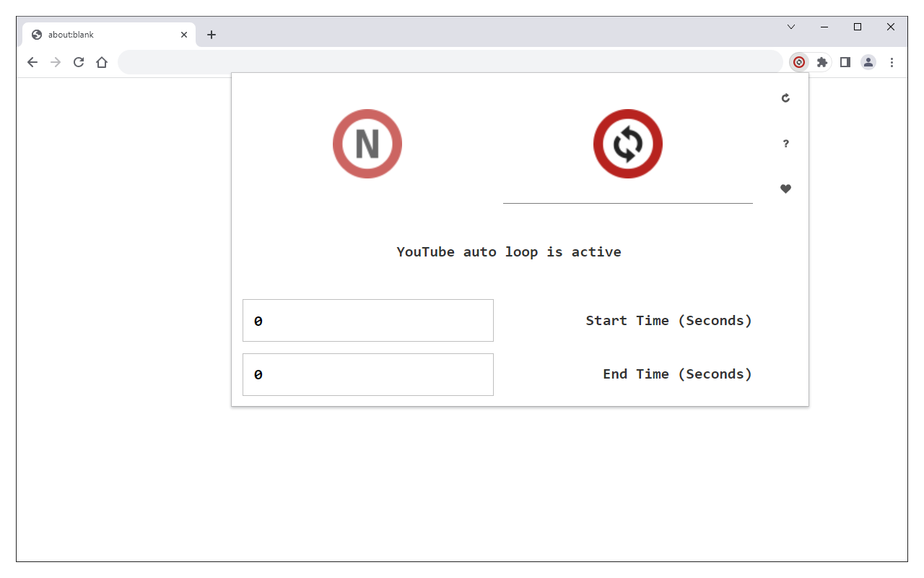Reload the current page
924x578 pixels.
click(x=79, y=62)
